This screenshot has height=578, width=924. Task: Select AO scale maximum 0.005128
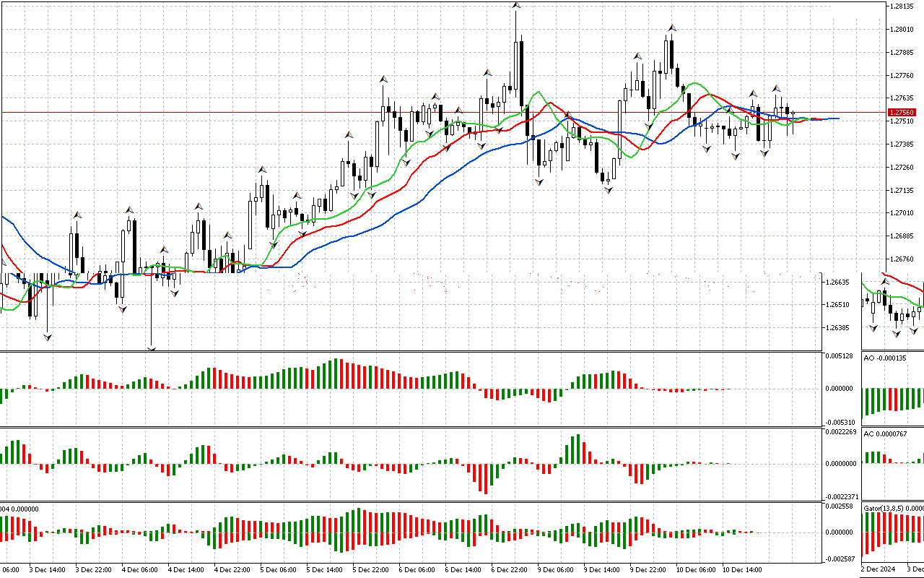[x=840, y=355]
